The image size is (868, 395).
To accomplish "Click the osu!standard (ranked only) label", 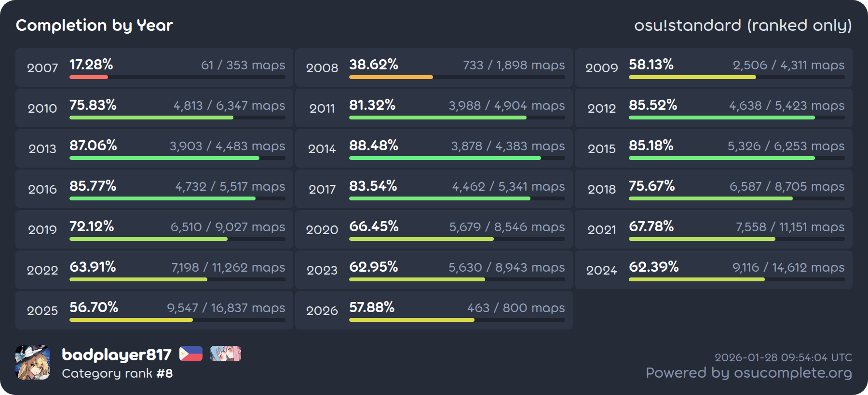I will point(743,25).
